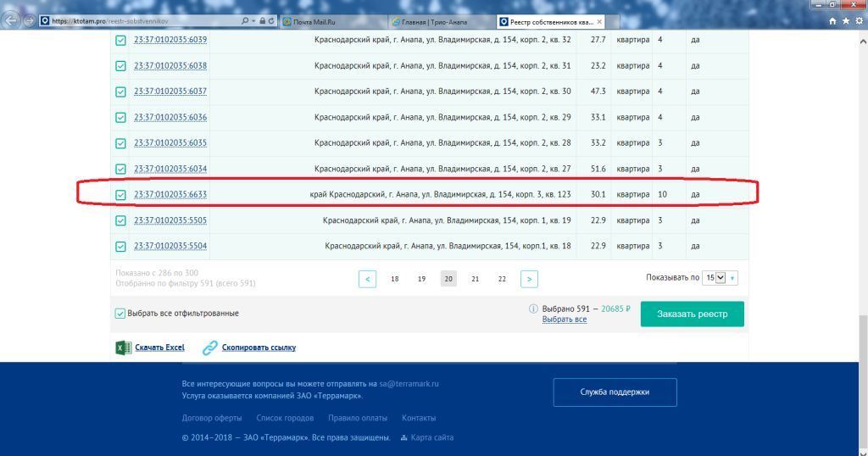Switch to the Главная | Трио-Анапа tab
The width and height of the screenshot is (868, 456).
pos(442,21)
